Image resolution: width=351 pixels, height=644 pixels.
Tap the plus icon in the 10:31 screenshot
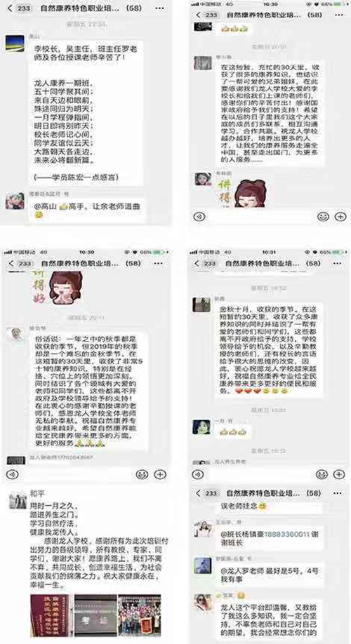tap(339, 474)
